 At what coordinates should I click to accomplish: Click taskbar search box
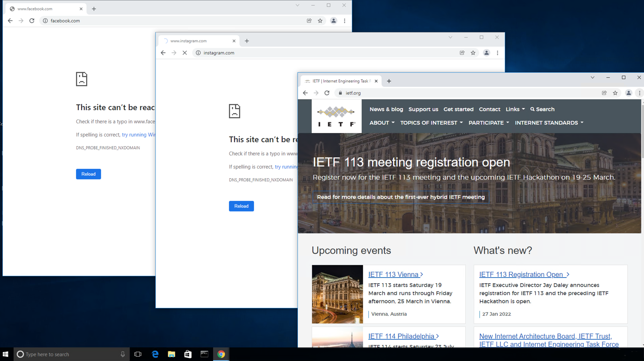tap(72, 354)
